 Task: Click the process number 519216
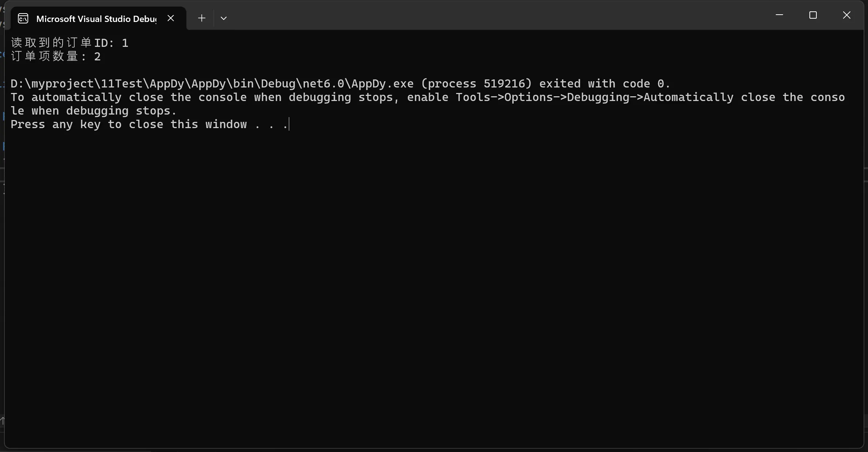(x=504, y=84)
